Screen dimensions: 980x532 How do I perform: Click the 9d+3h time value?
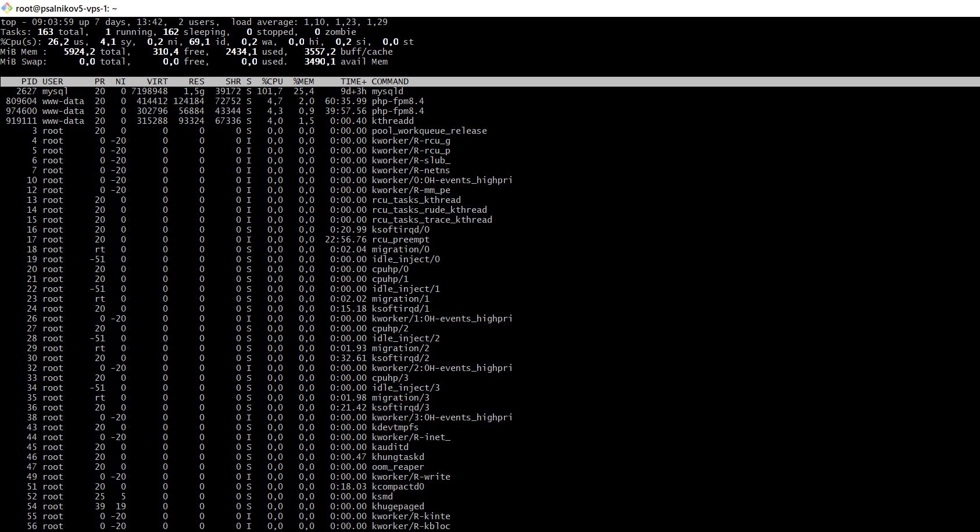pyautogui.click(x=353, y=91)
